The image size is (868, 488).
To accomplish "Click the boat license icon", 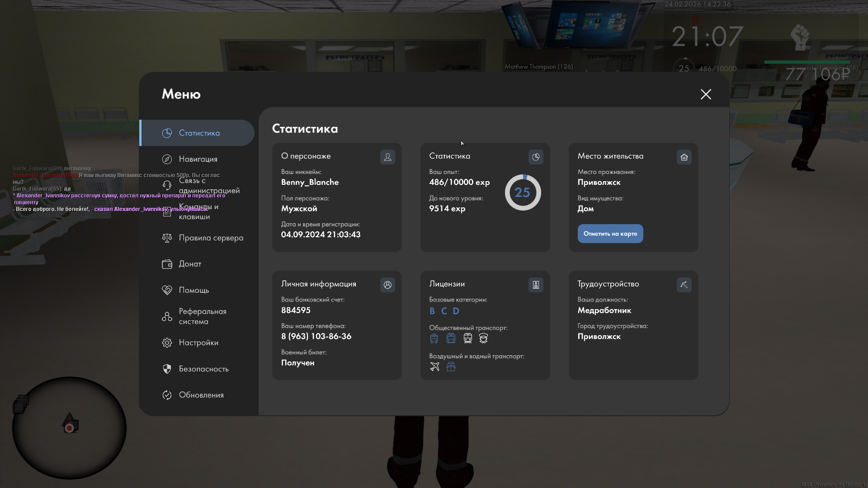I will point(451,366).
